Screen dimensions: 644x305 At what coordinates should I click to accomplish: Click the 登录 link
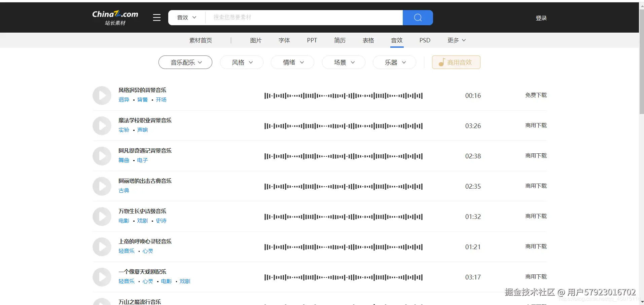pyautogui.click(x=541, y=17)
